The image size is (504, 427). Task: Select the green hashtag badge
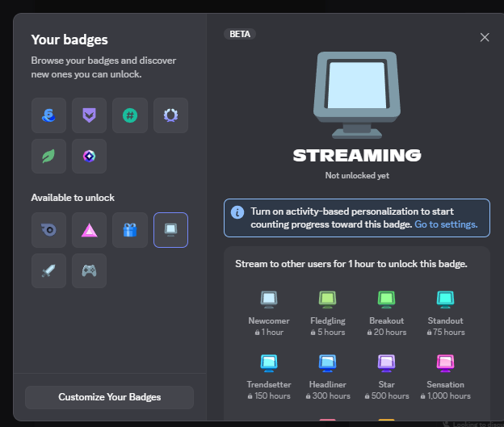(130, 115)
